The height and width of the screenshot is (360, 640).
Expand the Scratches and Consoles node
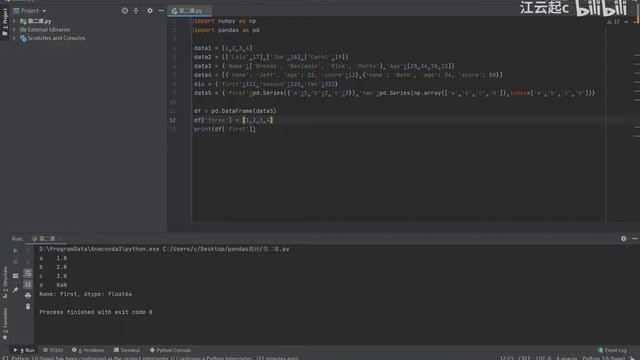click(x=14, y=38)
